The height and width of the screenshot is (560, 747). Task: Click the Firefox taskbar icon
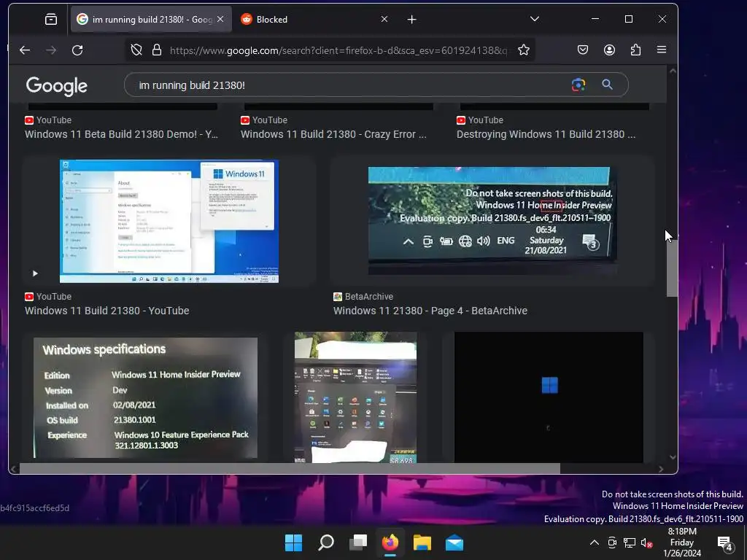(390, 542)
